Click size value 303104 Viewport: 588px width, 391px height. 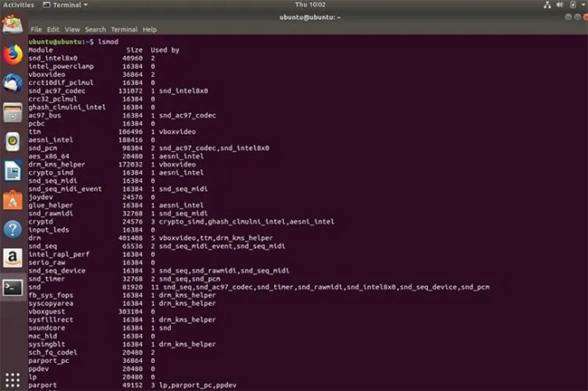click(x=130, y=311)
